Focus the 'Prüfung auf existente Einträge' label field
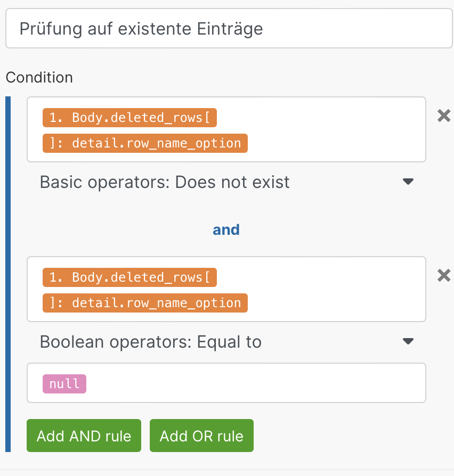454x476 pixels. pyautogui.click(x=229, y=29)
